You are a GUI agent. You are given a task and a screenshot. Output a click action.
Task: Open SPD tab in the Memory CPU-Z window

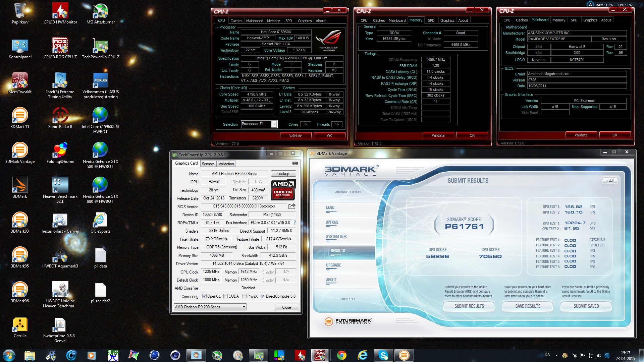point(431,20)
